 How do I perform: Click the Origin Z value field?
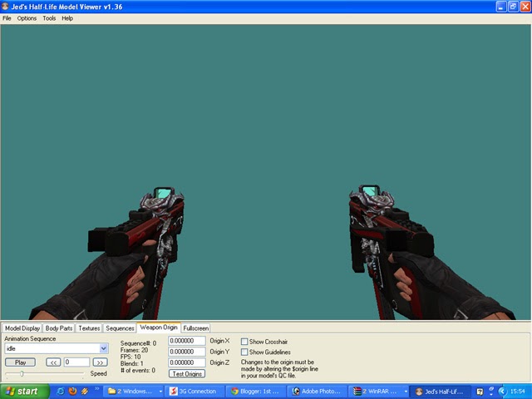(x=187, y=362)
